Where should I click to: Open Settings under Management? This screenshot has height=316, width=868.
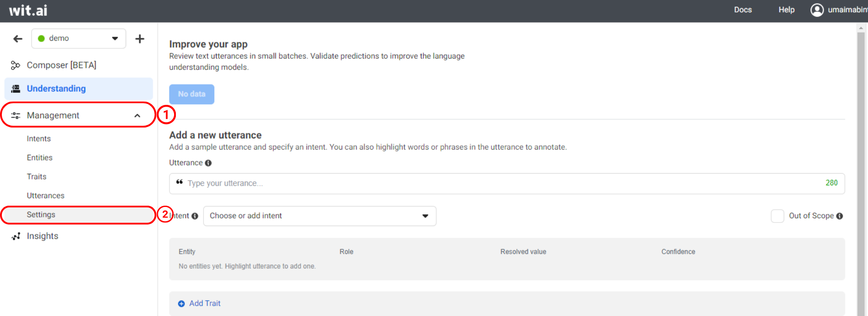[41, 215]
